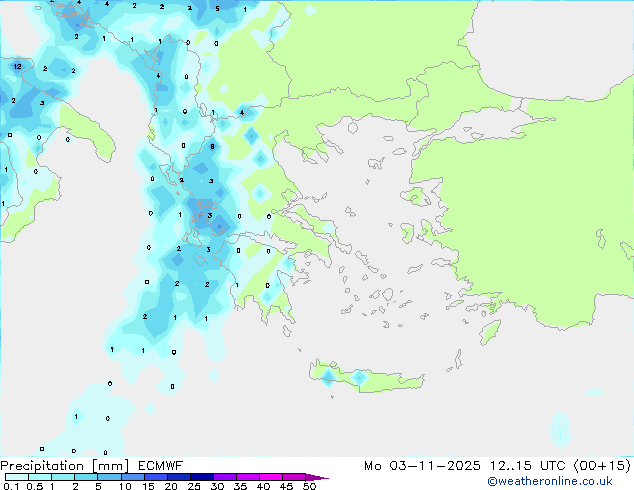Select the 1–2 mm legend color swatch
Viewport: 634px width, 490px height.
(63, 477)
